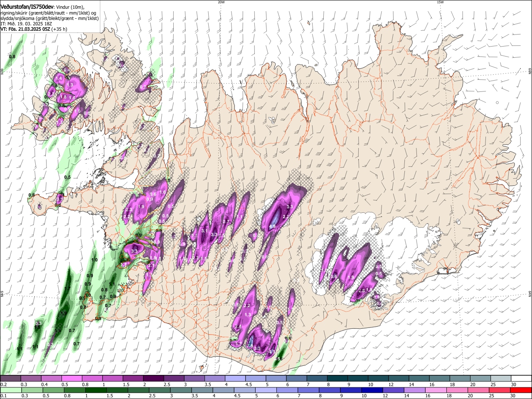Pick the red-pink lower swatch between 25 and 30

point(500,390)
